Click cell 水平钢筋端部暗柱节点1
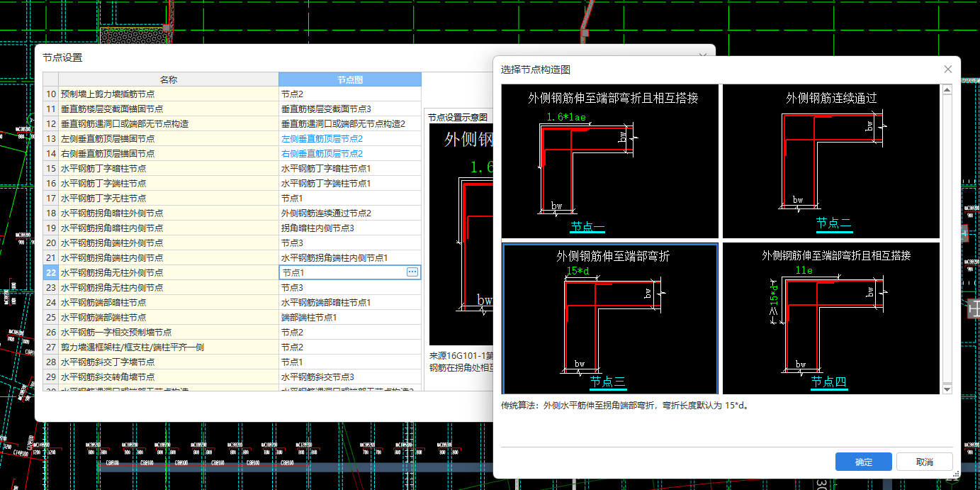 point(350,302)
